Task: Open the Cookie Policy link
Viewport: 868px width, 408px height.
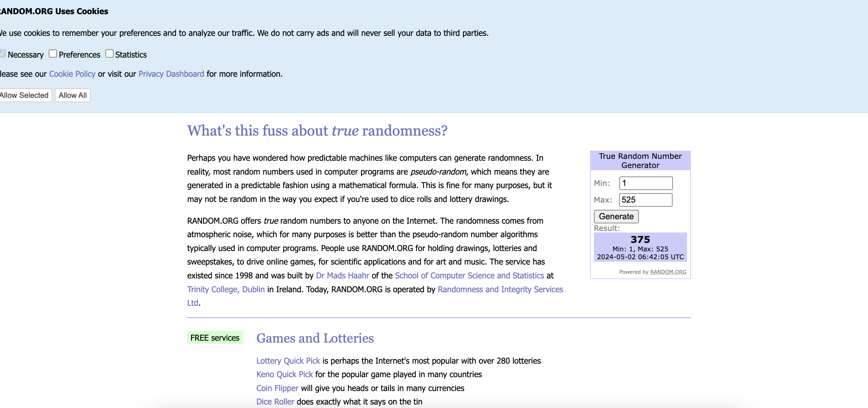Action: [x=72, y=74]
